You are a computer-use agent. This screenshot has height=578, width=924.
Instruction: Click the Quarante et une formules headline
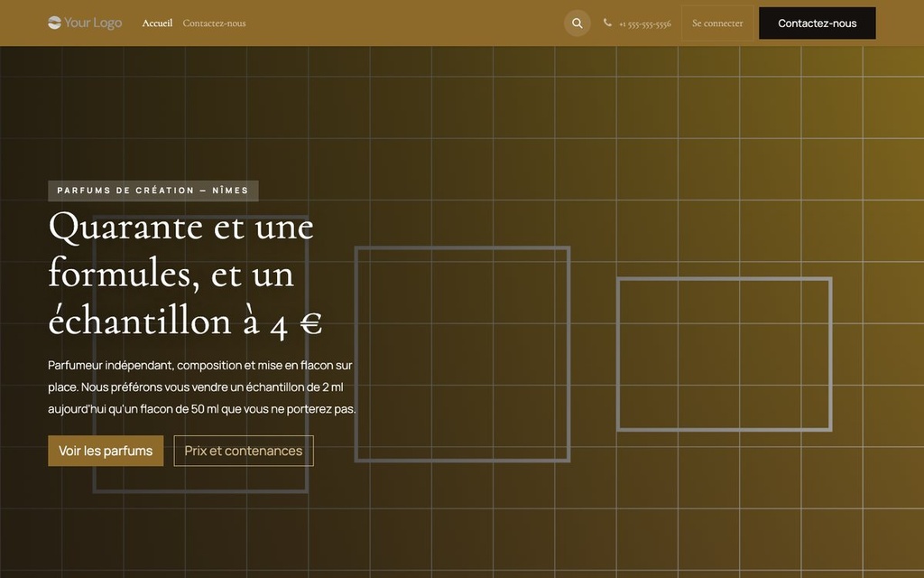click(x=186, y=275)
